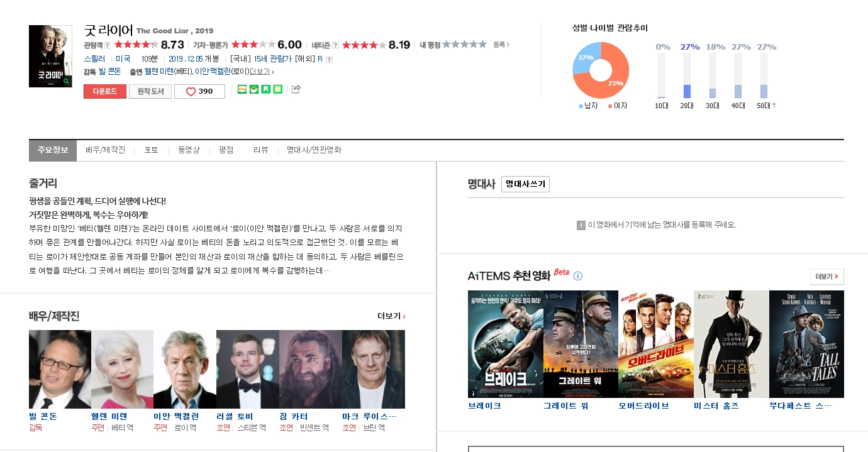
Task: Click help icon beside the R rating
Action: 329,60
